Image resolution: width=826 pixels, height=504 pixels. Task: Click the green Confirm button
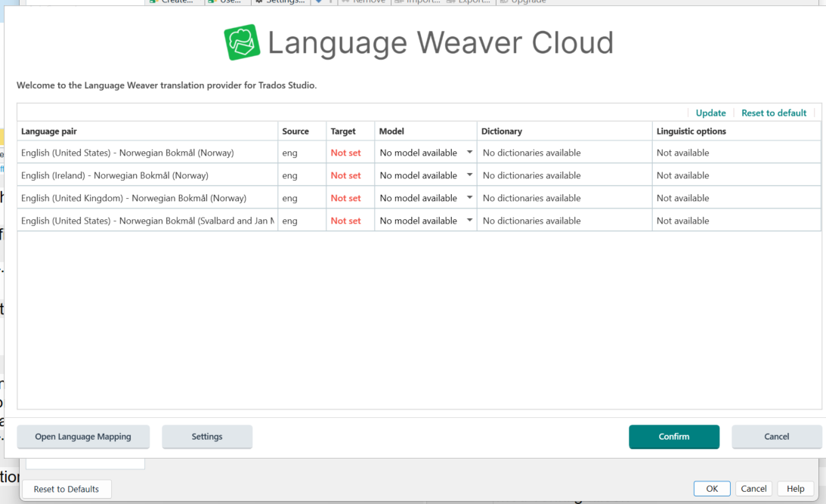[x=674, y=437]
